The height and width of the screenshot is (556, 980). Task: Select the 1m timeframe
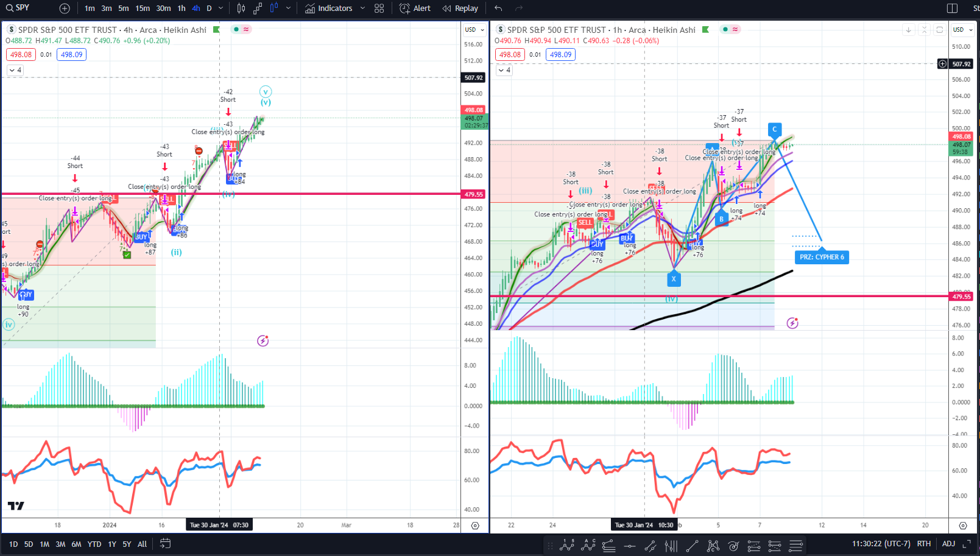pyautogui.click(x=90, y=9)
